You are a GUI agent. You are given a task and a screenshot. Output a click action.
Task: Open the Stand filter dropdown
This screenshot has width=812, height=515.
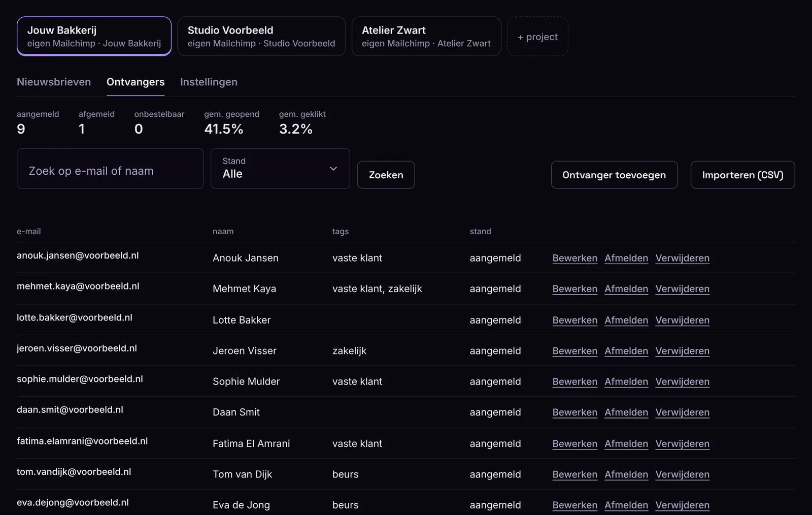coord(280,169)
